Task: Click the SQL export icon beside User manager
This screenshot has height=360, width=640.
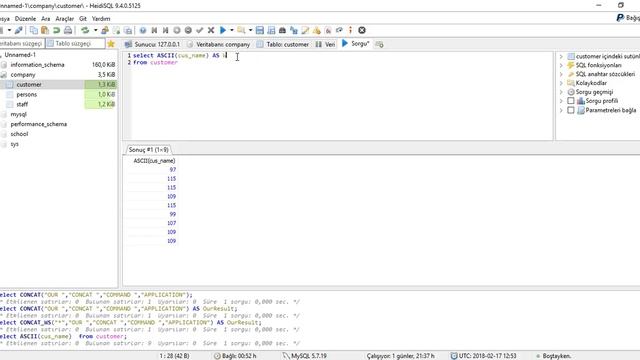Action: tap(116, 30)
